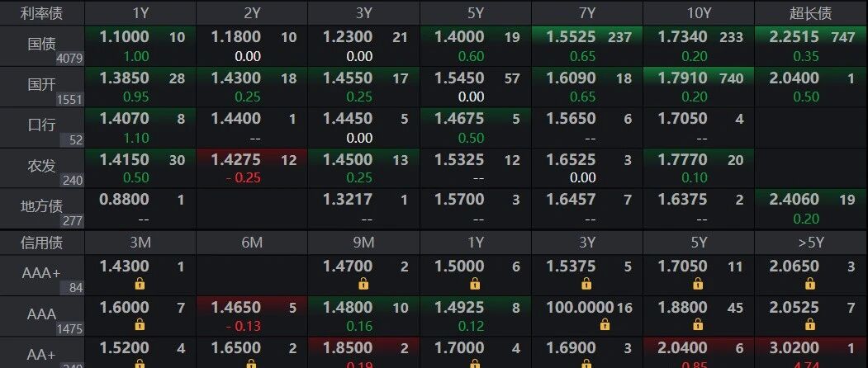The height and width of the screenshot is (368, 868).
Task: Select the 超长债 column header
Action: point(811,13)
